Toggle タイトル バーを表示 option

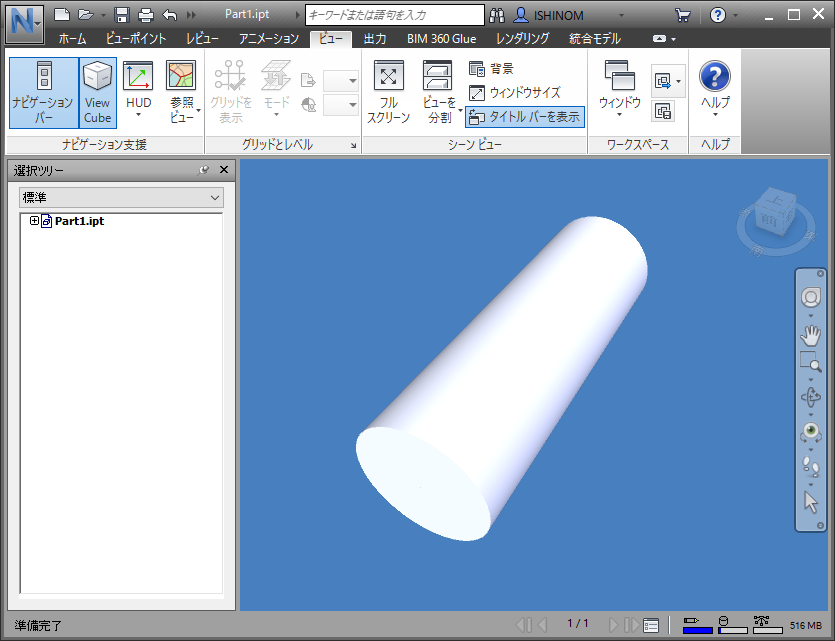coord(523,117)
